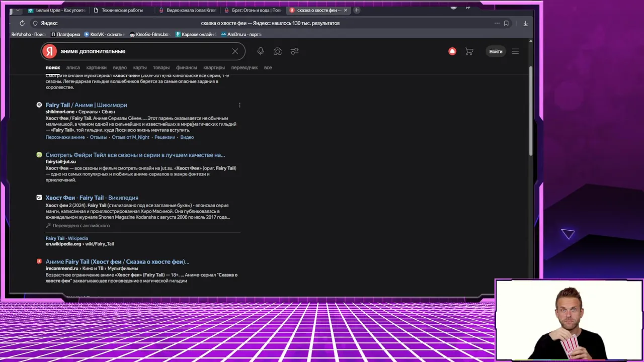Open the red Alice notification icon

click(x=452, y=51)
